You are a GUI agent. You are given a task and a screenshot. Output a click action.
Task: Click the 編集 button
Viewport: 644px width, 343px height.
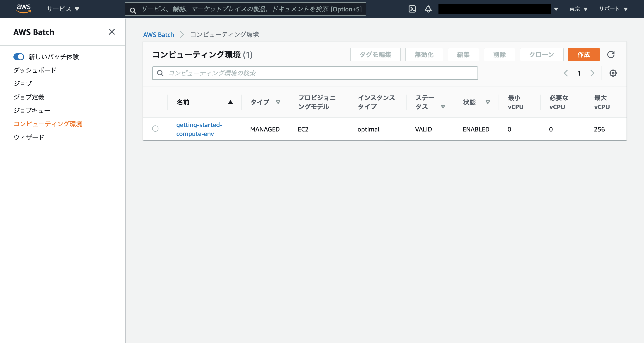pos(463,55)
